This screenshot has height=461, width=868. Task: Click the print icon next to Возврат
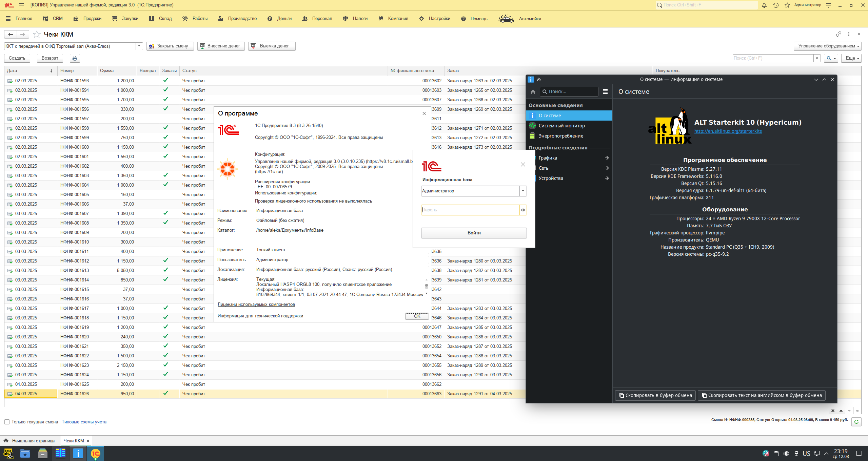point(75,58)
